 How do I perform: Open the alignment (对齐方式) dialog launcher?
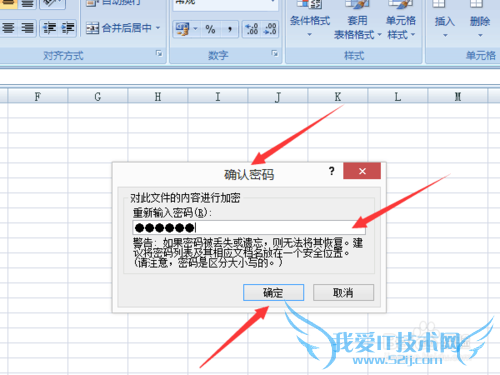159,53
